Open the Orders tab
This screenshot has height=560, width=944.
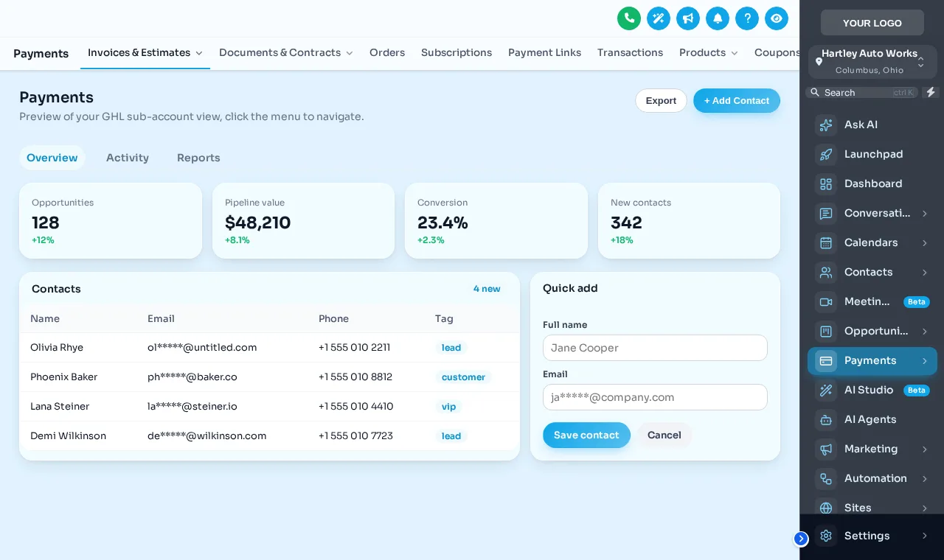[x=387, y=53]
